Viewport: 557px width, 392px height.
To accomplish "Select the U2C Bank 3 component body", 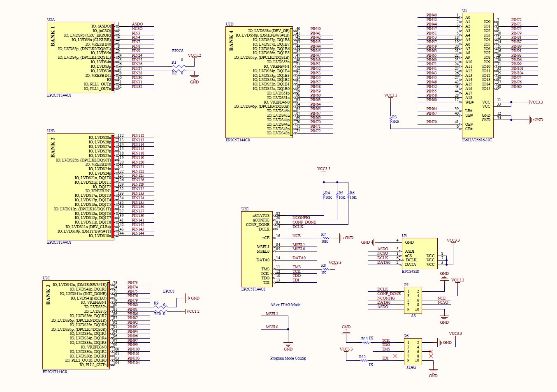I will tap(76, 325).
